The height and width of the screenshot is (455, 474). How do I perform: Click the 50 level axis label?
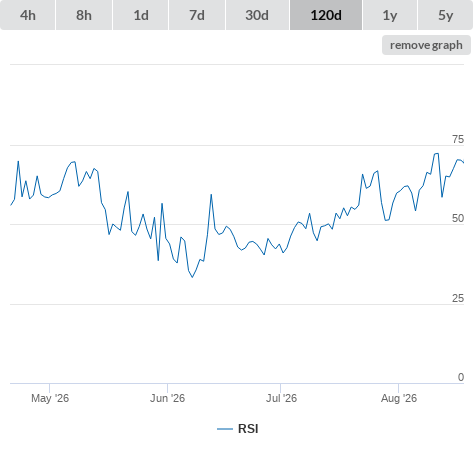coord(458,218)
